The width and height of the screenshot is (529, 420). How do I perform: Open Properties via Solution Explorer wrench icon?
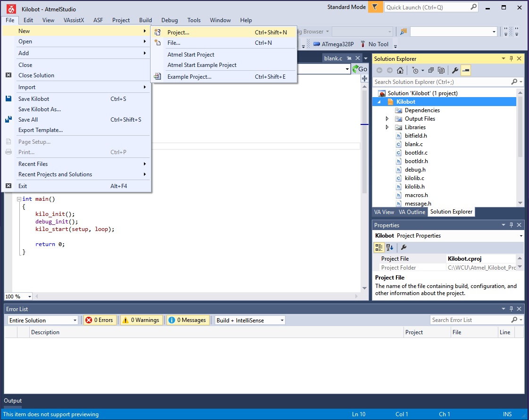click(x=455, y=70)
